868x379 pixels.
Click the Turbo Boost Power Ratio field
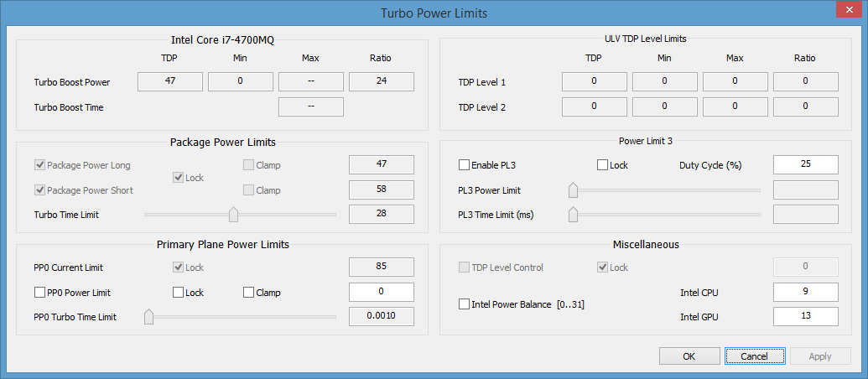(382, 82)
